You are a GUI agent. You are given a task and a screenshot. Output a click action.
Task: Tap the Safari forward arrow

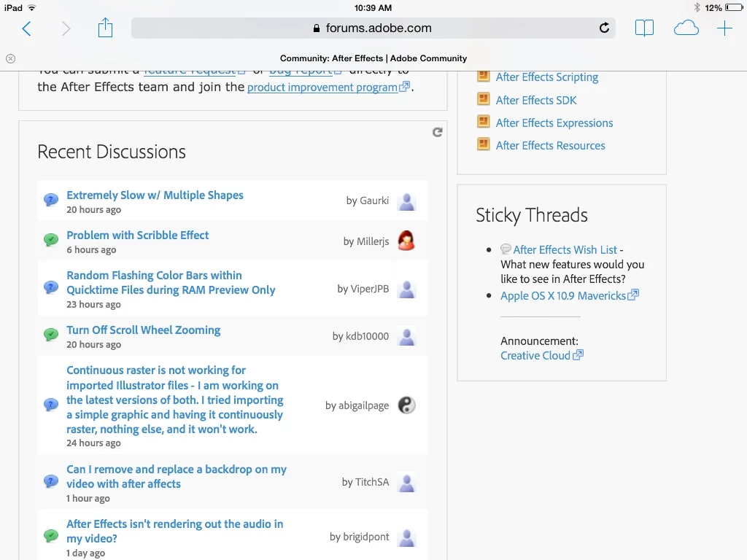pyautogui.click(x=66, y=28)
